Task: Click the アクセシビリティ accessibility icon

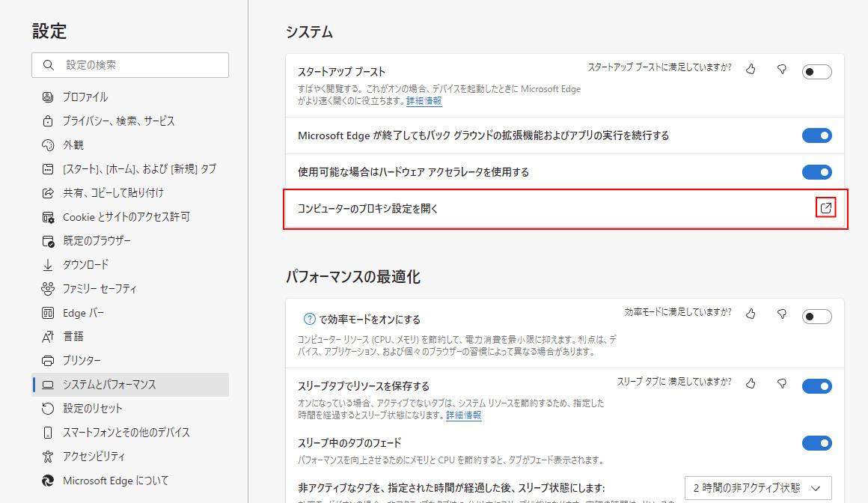Action: [48, 457]
